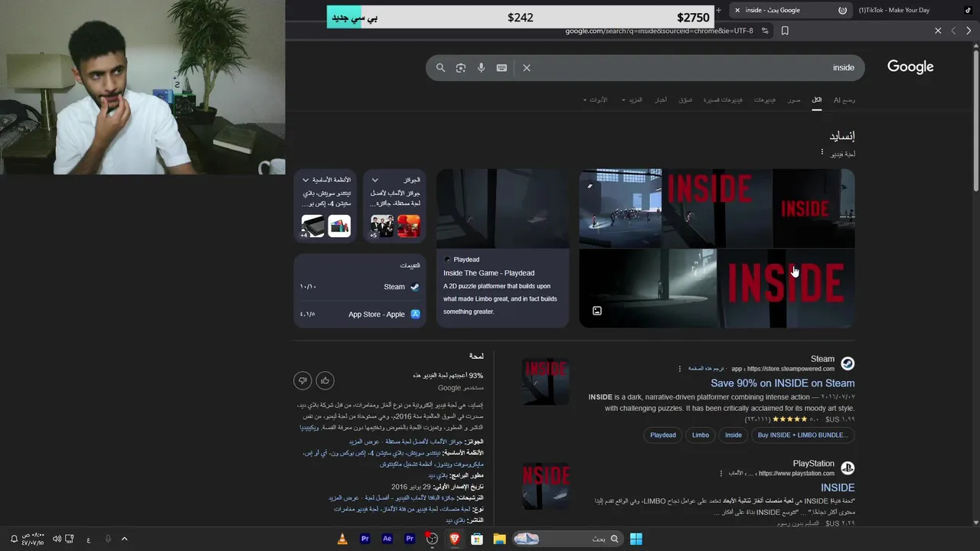Open three-dot options next to PlayStation result URL
Viewport: 980px width, 551px height.
720,473
